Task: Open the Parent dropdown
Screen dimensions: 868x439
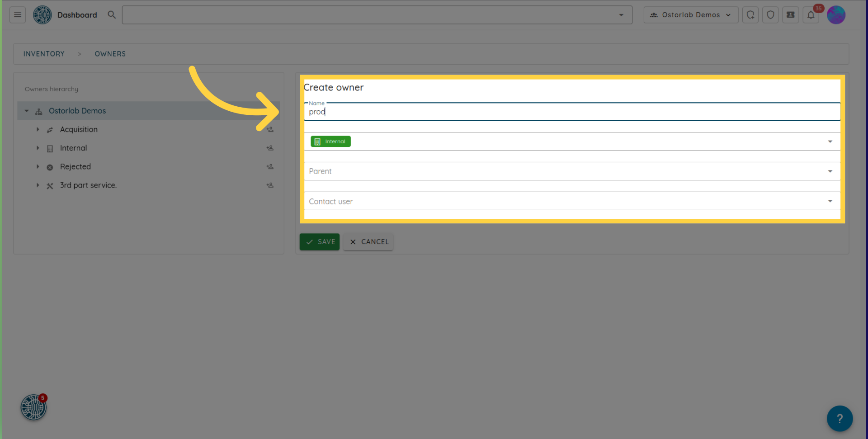Action: click(572, 171)
